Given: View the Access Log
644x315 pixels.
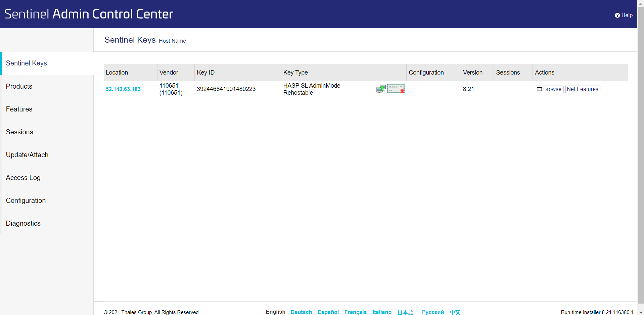Looking at the screenshot, I should tap(23, 178).
